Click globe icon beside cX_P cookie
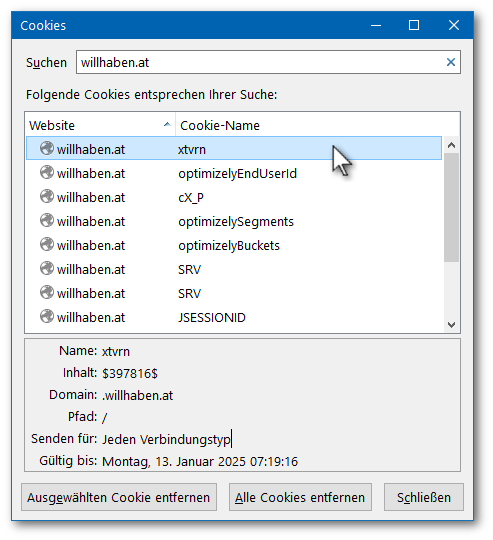Screen dimensions: 493x540 [47, 197]
